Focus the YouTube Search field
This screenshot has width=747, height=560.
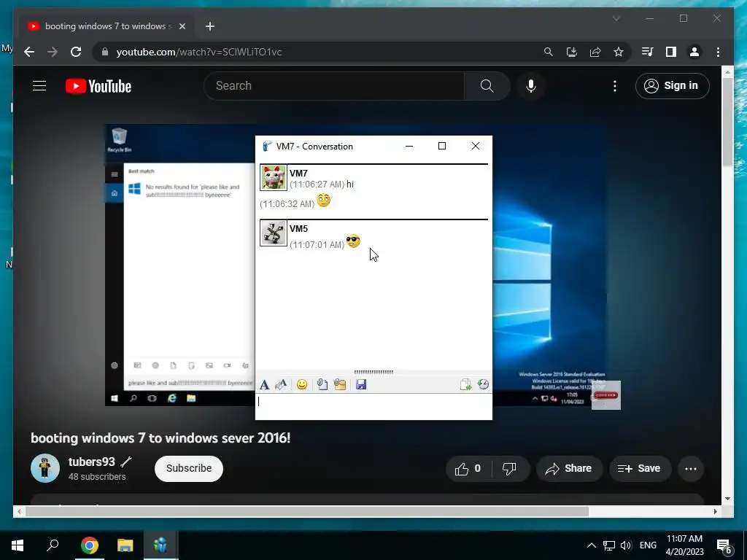coord(333,86)
